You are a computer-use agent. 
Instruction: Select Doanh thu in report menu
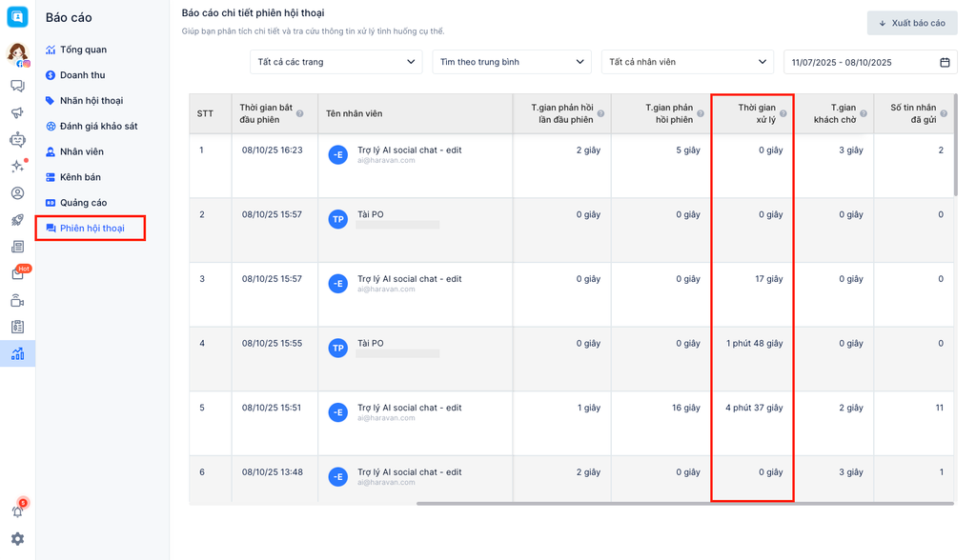[x=82, y=75]
